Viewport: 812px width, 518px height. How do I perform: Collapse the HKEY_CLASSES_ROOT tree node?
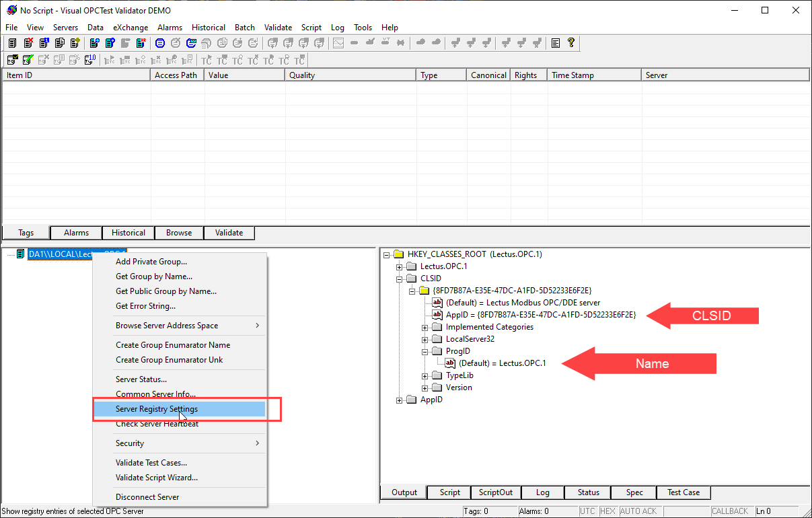[387, 254]
